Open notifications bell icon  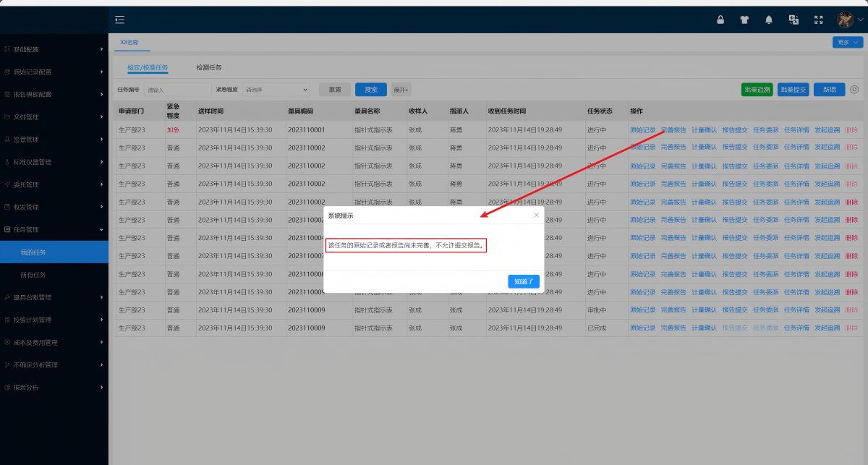point(769,20)
